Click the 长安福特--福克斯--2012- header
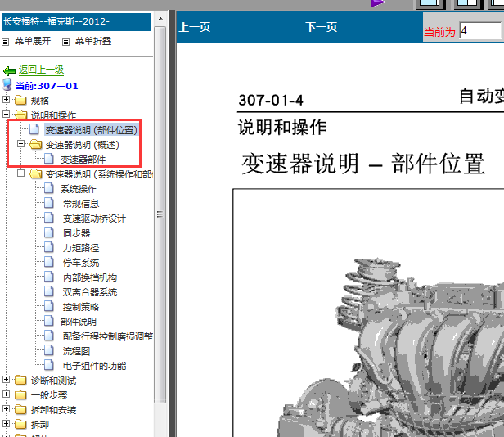The height and width of the screenshot is (437, 504). (77, 22)
